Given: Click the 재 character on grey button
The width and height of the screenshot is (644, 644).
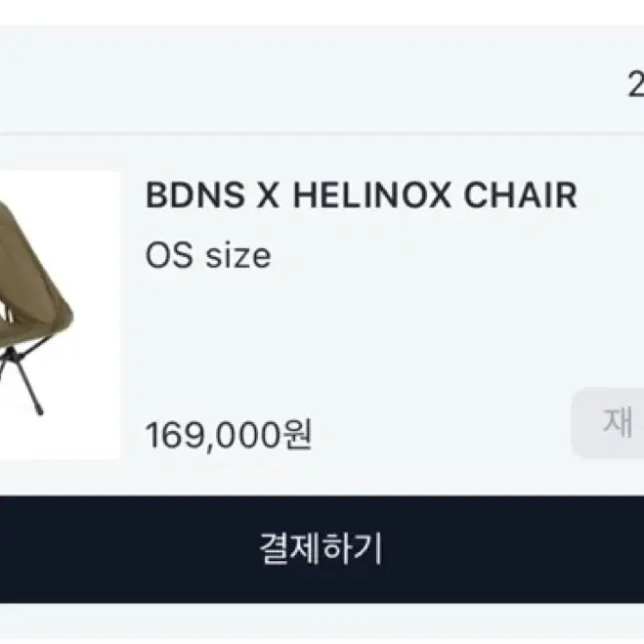Looking at the screenshot, I should (x=618, y=422).
